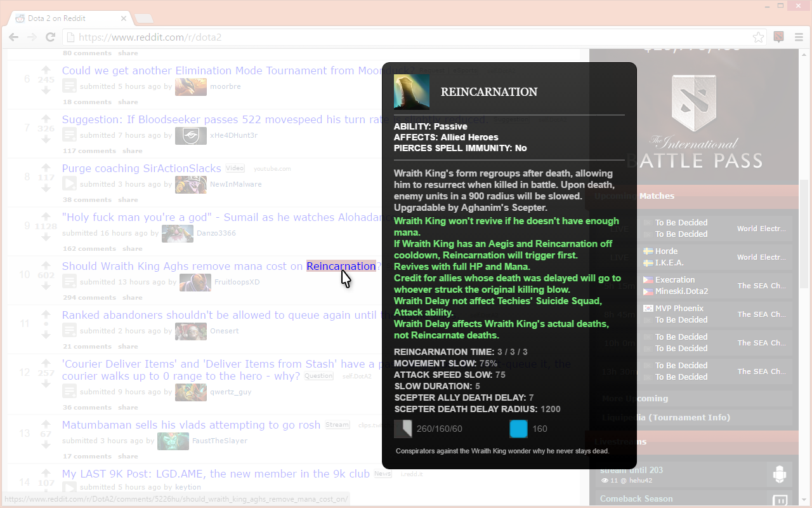Downvote the Matumbaman sells vlads post

pos(46,445)
